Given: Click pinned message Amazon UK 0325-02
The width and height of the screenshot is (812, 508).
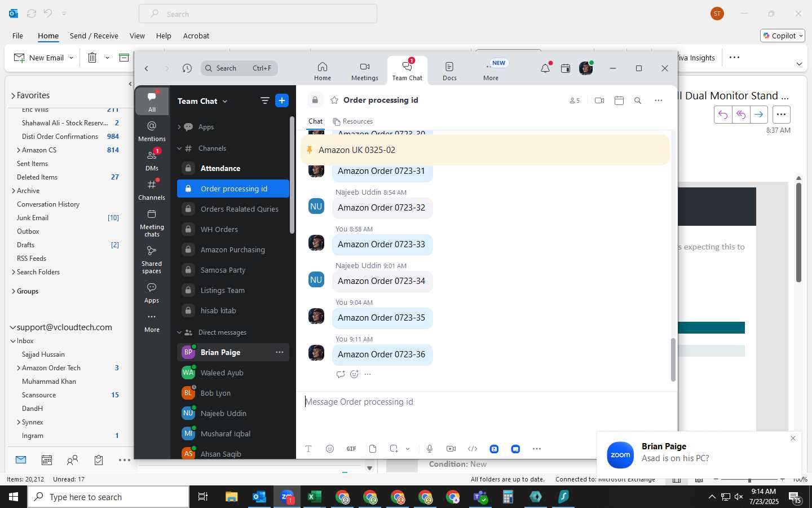Looking at the screenshot, I should tap(485, 150).
